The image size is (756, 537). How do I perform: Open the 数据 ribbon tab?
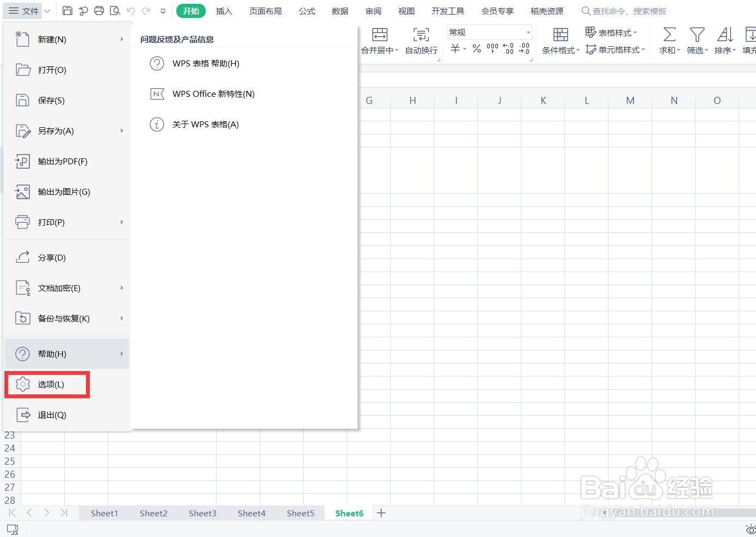pyautogui.click(x=340, y=11)
